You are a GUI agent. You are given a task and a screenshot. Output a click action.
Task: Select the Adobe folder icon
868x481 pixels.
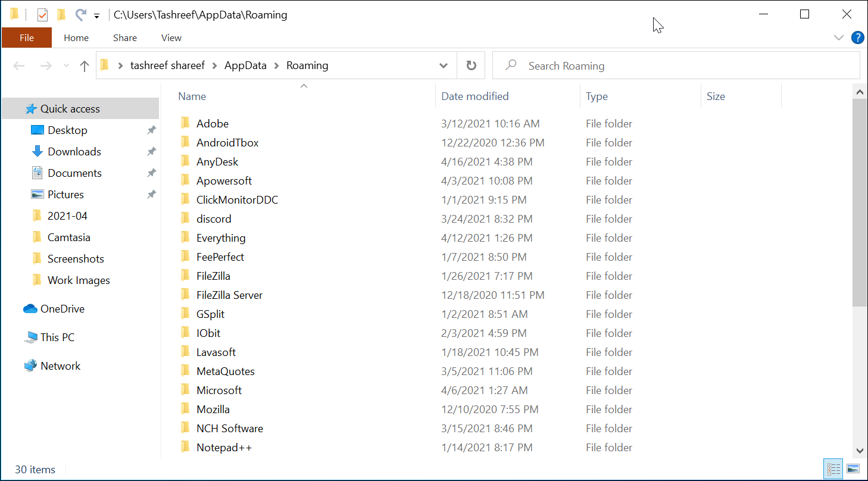pos(185,123)
